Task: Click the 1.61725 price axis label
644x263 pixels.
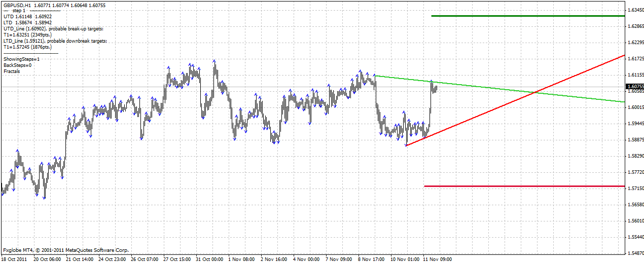Action: (635, 59)
